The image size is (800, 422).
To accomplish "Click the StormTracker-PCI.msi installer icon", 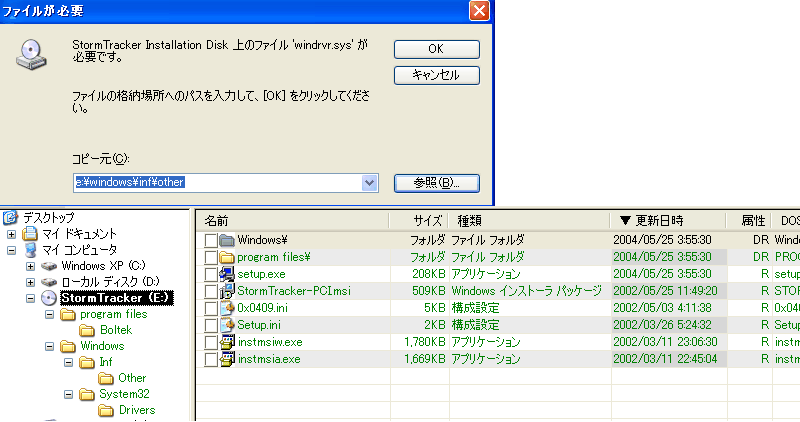I will coord(227,291).
